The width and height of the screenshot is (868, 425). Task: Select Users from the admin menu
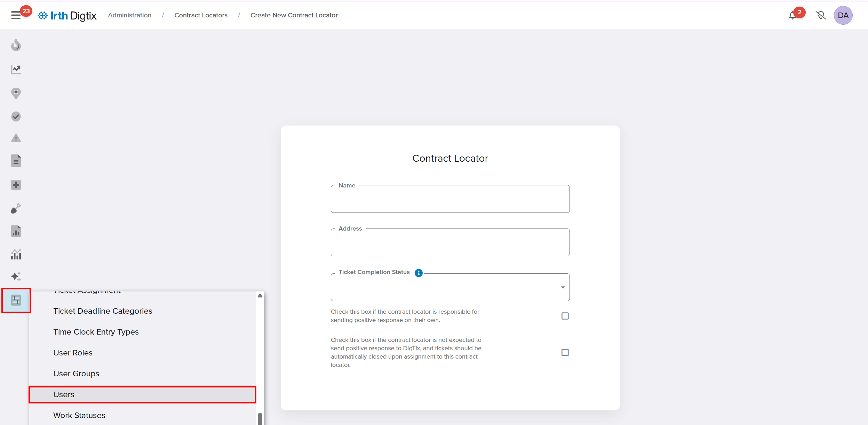click(64, 394)
